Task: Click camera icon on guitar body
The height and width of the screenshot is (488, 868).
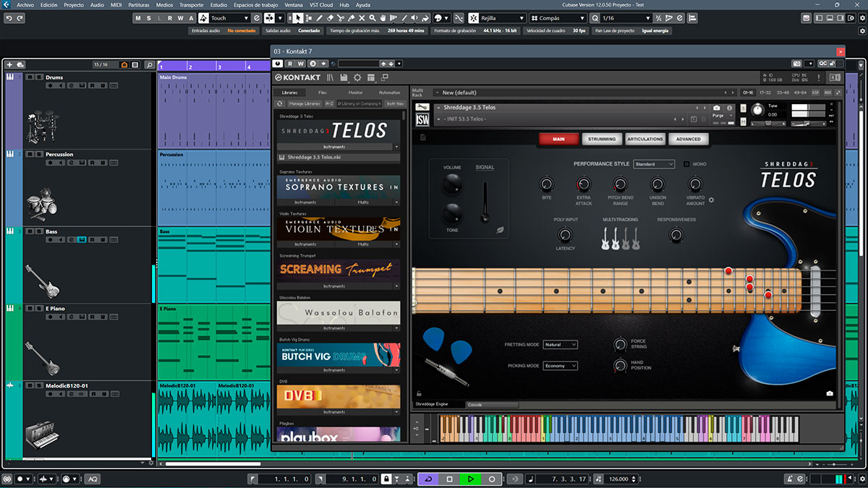Action: tap(830, 393)
